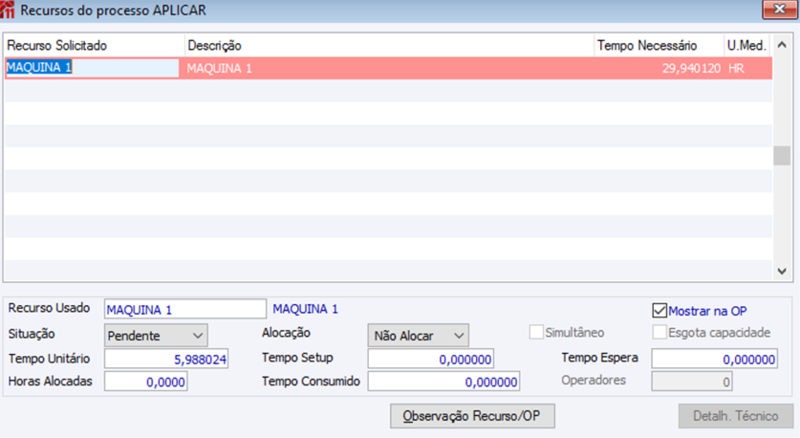Viewport: 800px width, 438px height.
Task: Click the Detalh. Técnico button
Action: tap(735, 416)
